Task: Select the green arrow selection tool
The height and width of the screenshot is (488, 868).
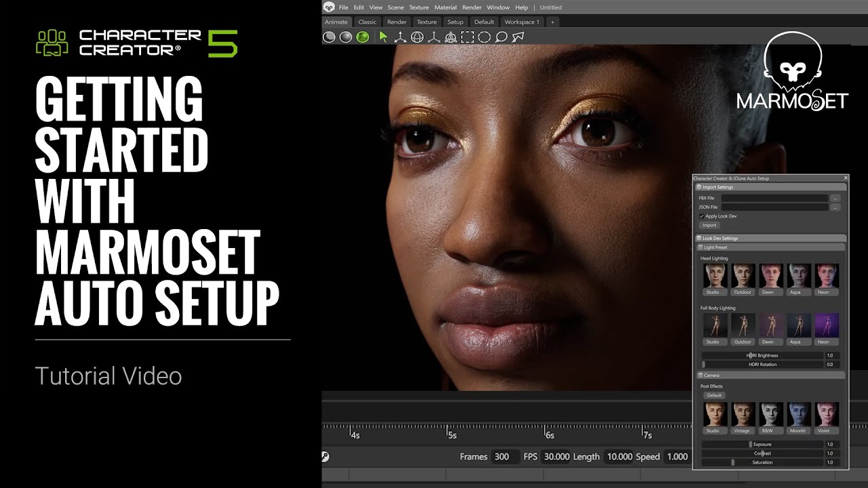Action: coord(383,37)
